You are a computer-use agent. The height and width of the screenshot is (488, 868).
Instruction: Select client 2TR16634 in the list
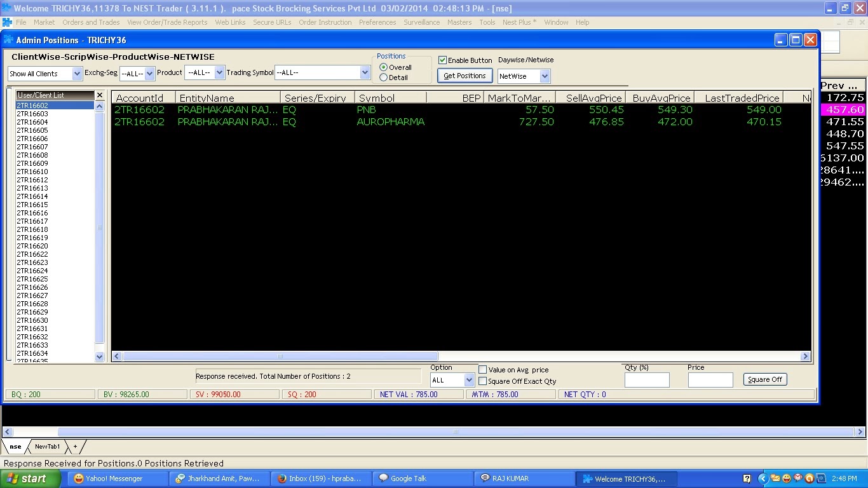[55, 353]
